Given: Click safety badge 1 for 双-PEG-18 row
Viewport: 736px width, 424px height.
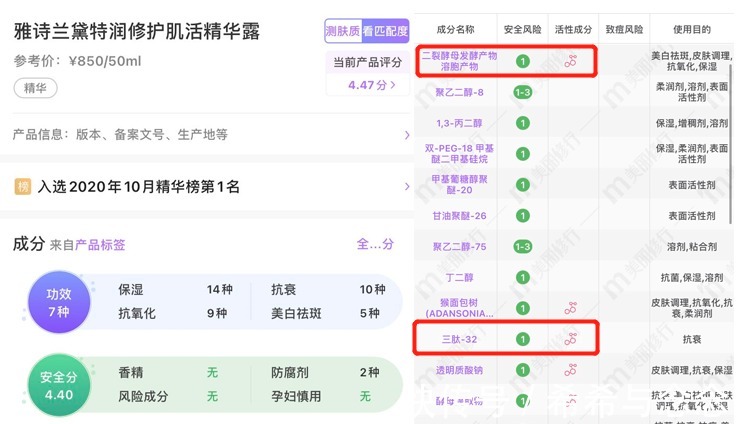Looking at the screenshot, I should [522, 154].
